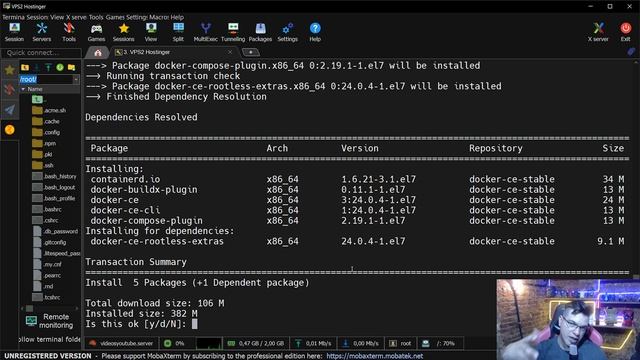Viewport: 640px width, 360px height.
Task: Open the Packages toolbar button
Action: click(x=260, y=32)
